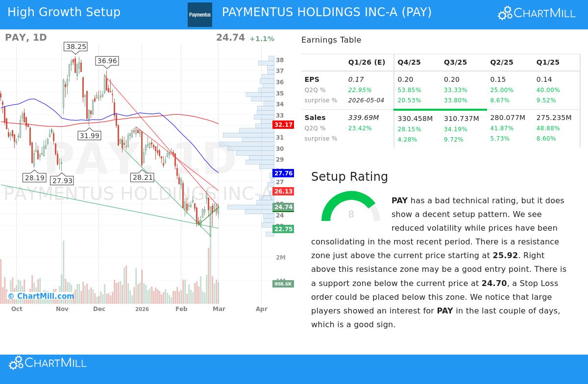Click the ChartMill logo in the footer

(48, 363)
